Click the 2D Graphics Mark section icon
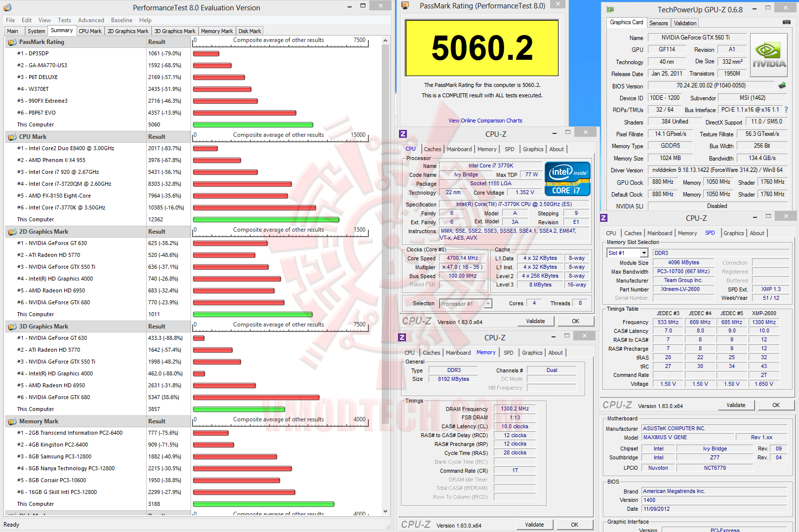The image size is (799, 532). [x=12, y=232]
